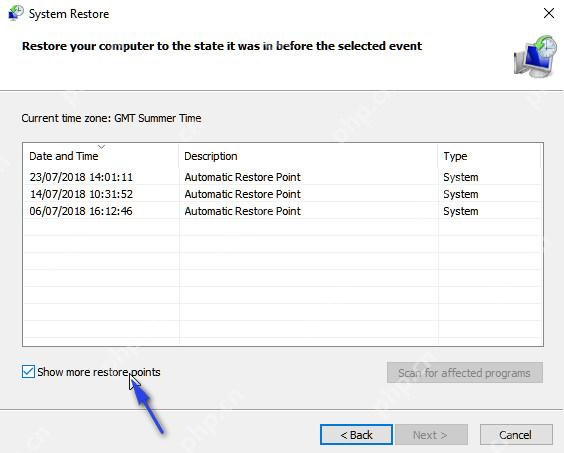Click Automatic Restore Point in 14/07/2018 row
The image size is (564, 453).
(x=242, y=194)
